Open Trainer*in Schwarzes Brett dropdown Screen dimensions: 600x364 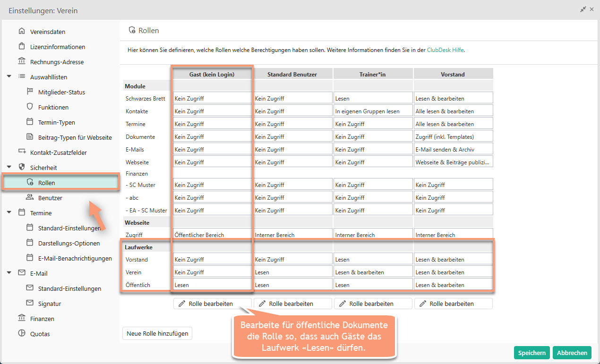coord(373,98)
